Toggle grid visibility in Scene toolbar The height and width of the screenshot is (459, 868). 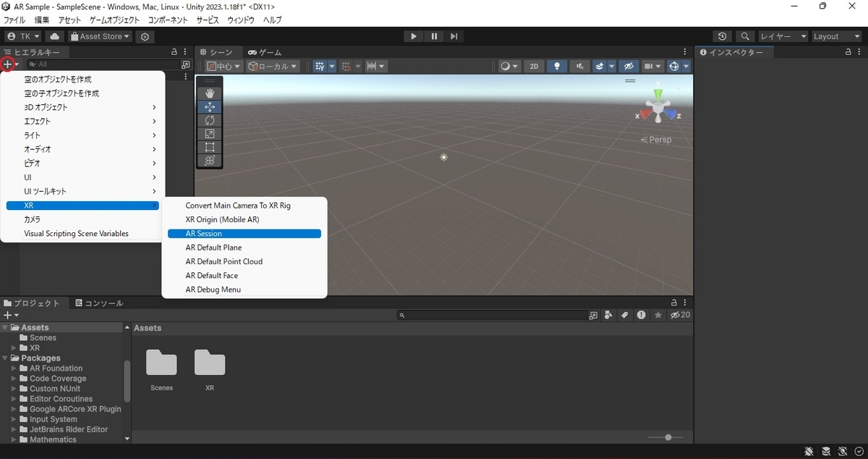[x=320, y=66]
